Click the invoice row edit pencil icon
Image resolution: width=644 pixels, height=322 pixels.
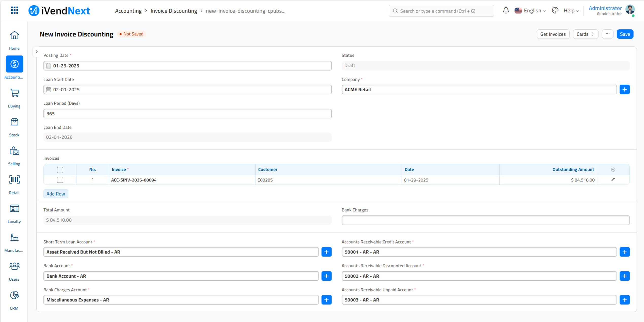click(613, 179)
